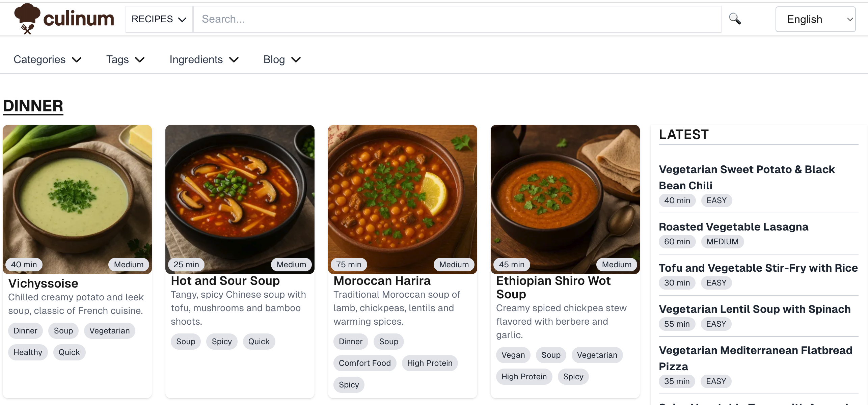
Task: Open Tofu and Vegetable Stir-Fry with Rice
Action: pos(758,268)
